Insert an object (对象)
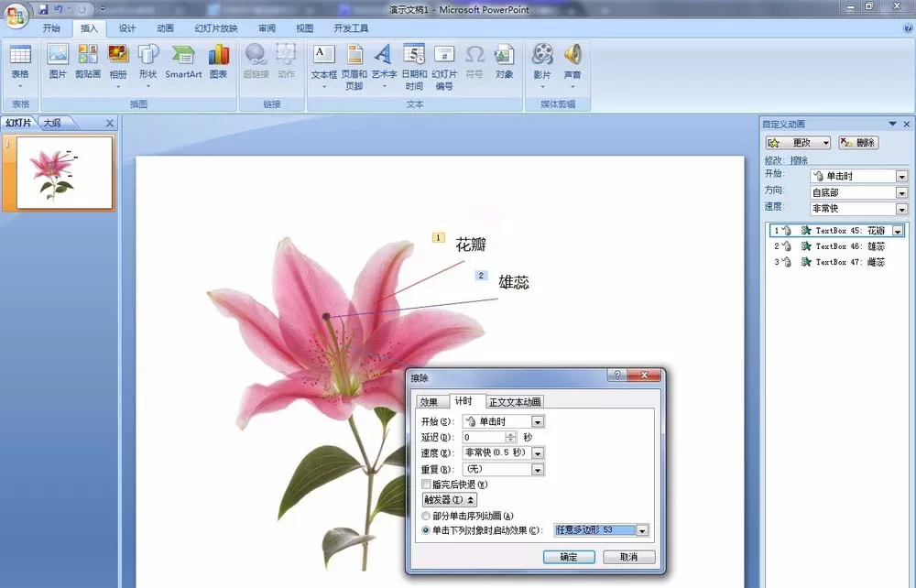The image size is (916, 588). click(x=504, y=62)
